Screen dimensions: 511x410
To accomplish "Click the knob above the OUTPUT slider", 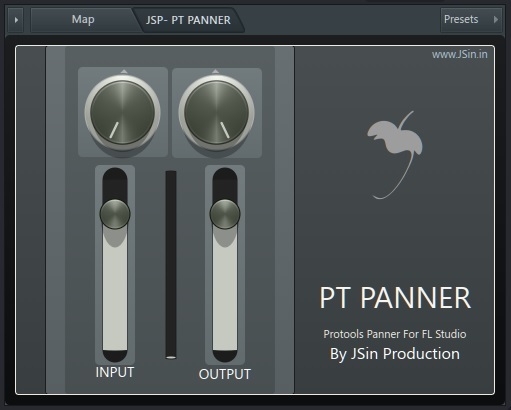I will [x=217, y=113].
